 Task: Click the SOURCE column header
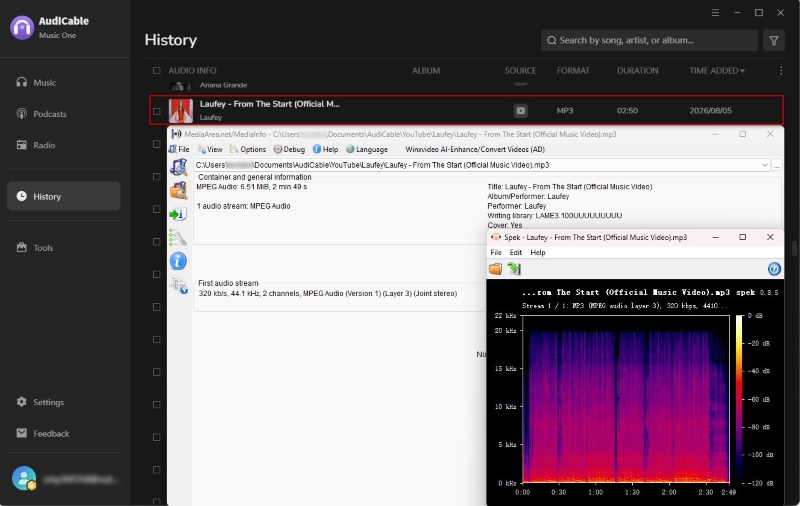[x=520, y=70]
